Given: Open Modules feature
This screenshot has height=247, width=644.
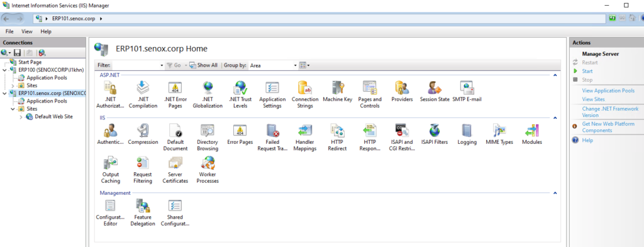Looking at the screenshot, I should [x=532, y=134].
